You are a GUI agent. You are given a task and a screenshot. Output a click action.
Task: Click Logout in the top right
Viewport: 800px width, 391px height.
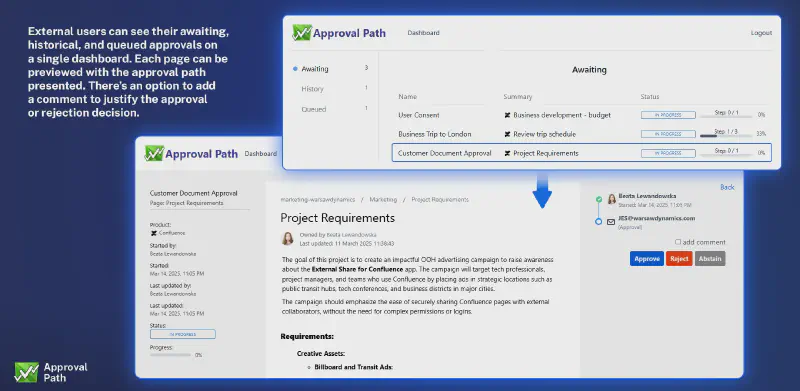[761, 33]
